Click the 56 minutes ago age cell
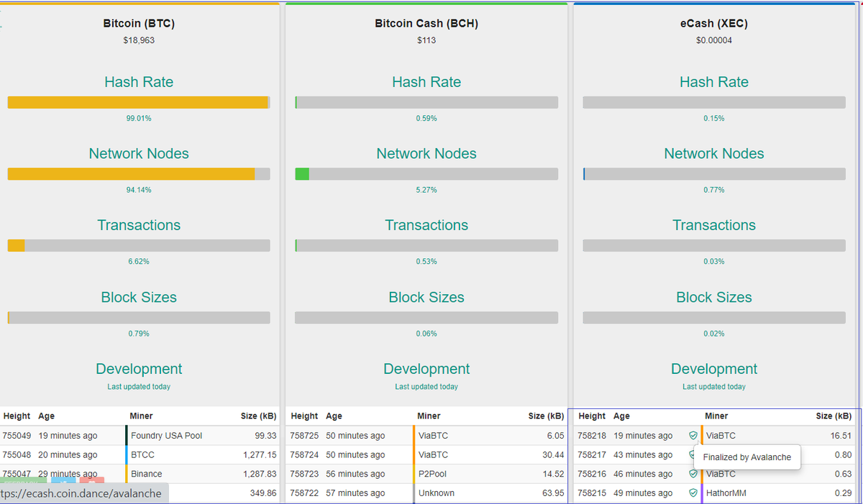The image size is (863, 504). [355, 474]
